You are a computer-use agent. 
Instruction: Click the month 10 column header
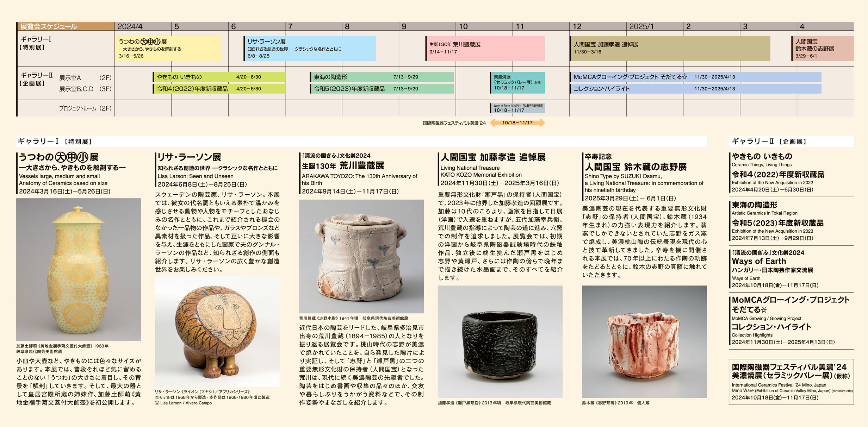484,26
